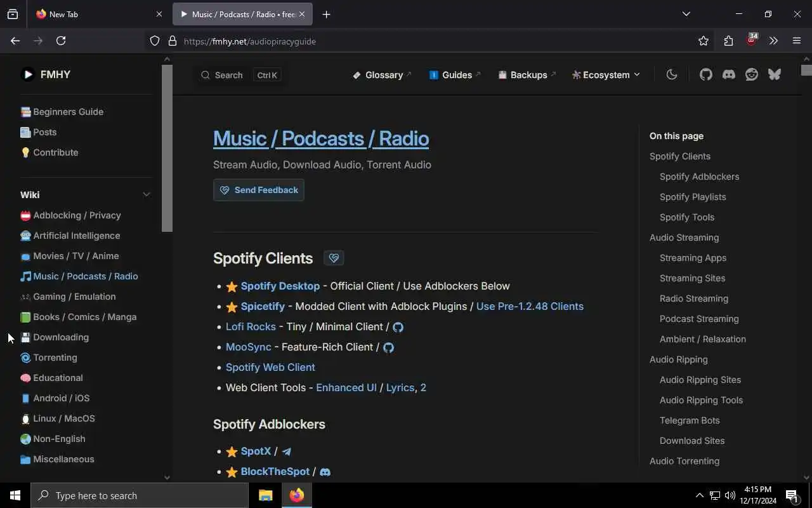Open the volume icon in the system tray
Screen dimensions: 812x508
(730, 495)
